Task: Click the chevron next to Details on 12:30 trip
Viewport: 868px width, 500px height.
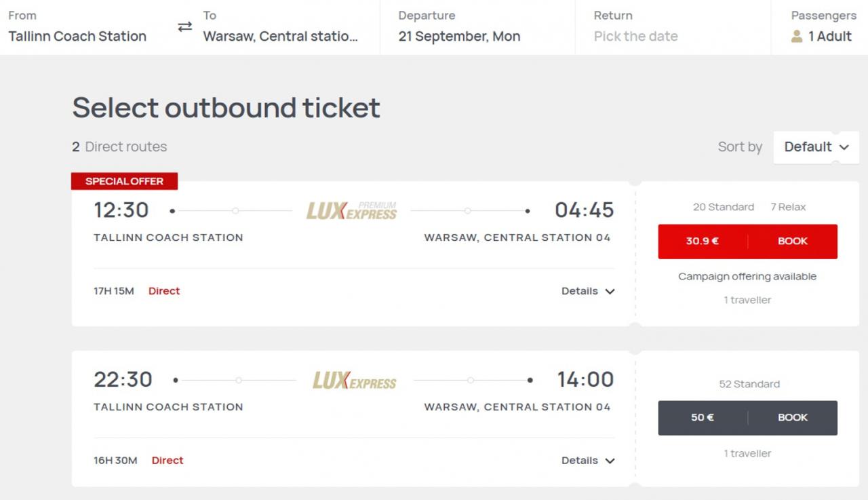Action: click(610, 292)
